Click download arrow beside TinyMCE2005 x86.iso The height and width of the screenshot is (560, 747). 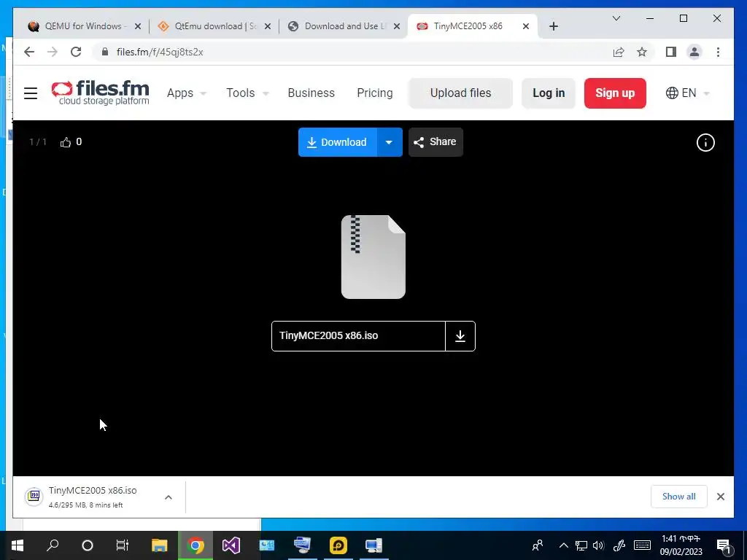pos(460,336)
